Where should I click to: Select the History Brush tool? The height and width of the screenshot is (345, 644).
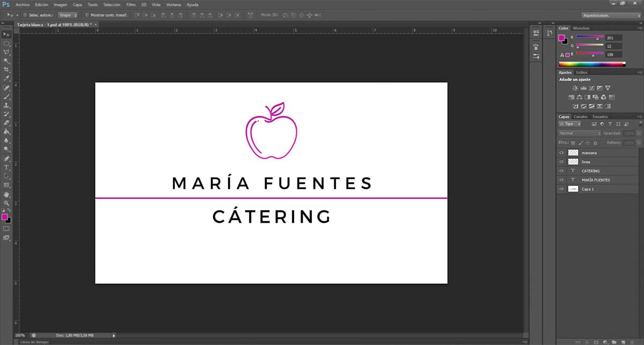[x=7, y=114]
